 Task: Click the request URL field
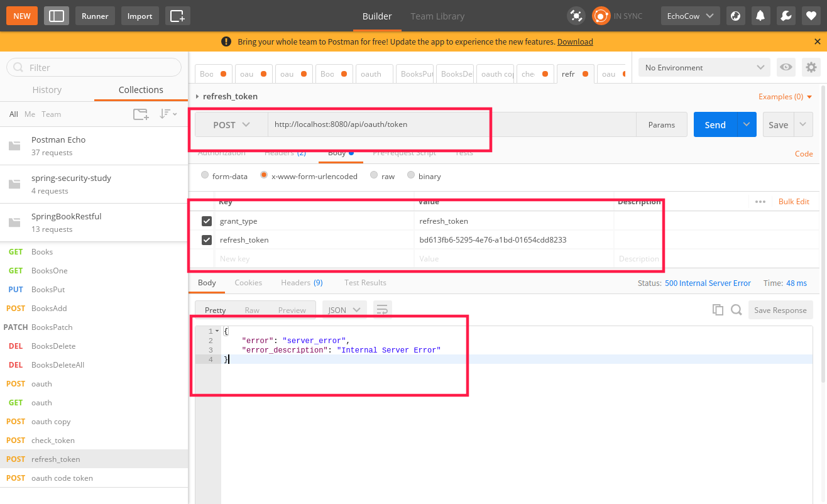pos(452,124)
